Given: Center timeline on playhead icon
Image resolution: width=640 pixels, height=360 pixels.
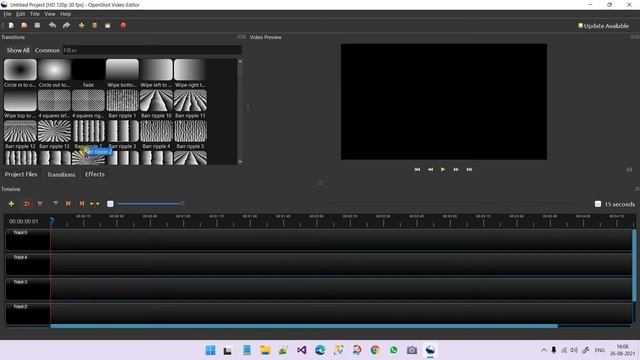Looking at the screenshot, I should click(95, 203).
